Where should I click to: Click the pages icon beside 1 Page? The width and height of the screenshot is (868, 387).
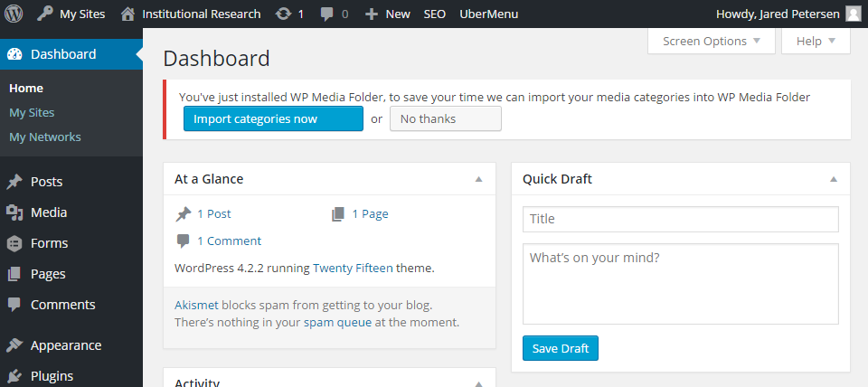tap(338, 214)
